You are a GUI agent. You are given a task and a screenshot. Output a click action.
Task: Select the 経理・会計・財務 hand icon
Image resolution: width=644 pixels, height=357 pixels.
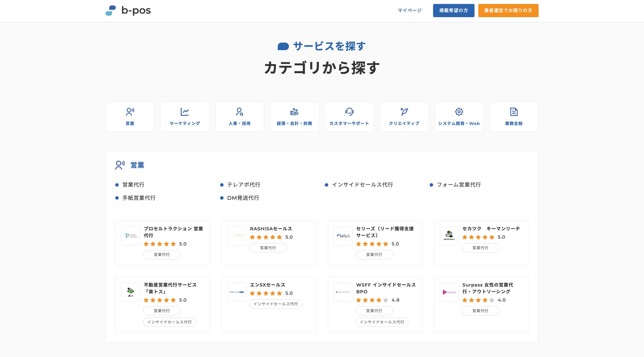tap(294, 112)
